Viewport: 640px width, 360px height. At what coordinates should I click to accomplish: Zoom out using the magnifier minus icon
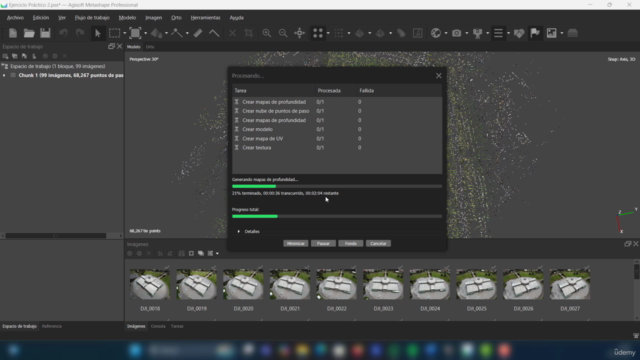tap(283, 33)
